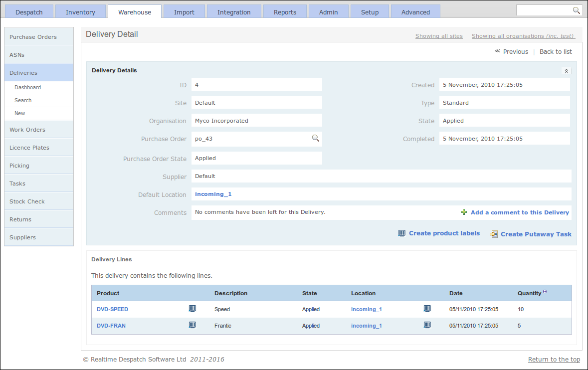588x370 pixels.
Task: Go to Previous delivery
Action: (511, 52)
